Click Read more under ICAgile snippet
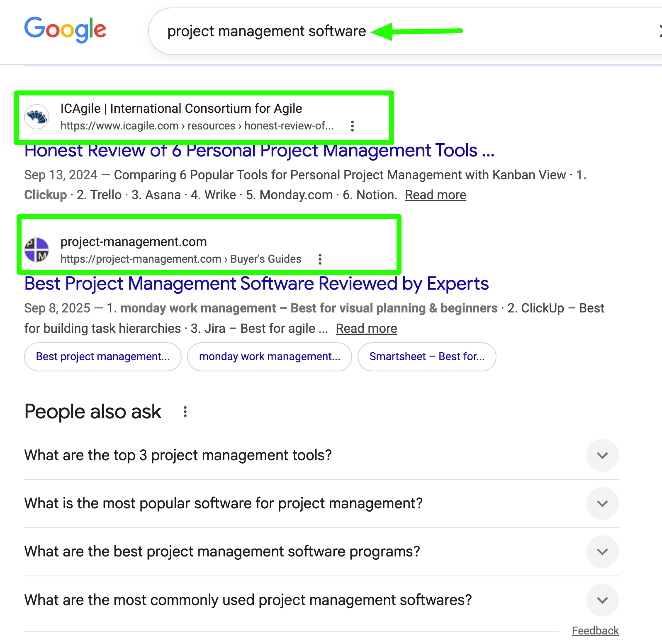This screenshot has width=662, height=644. pos(436,195)
